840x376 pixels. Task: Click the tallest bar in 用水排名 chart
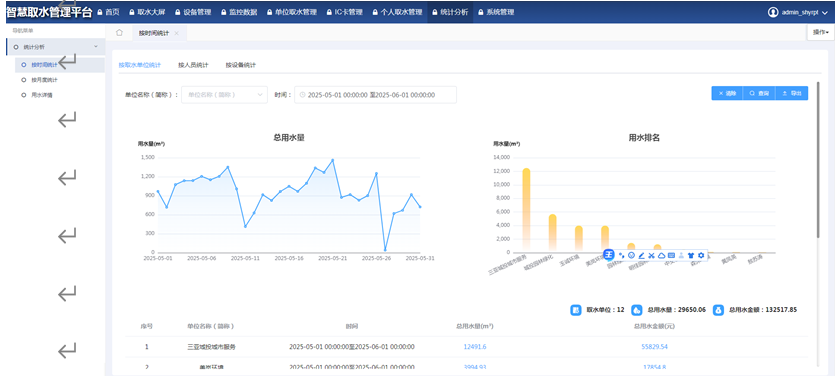pyautogui.click(x=526, y=210)
